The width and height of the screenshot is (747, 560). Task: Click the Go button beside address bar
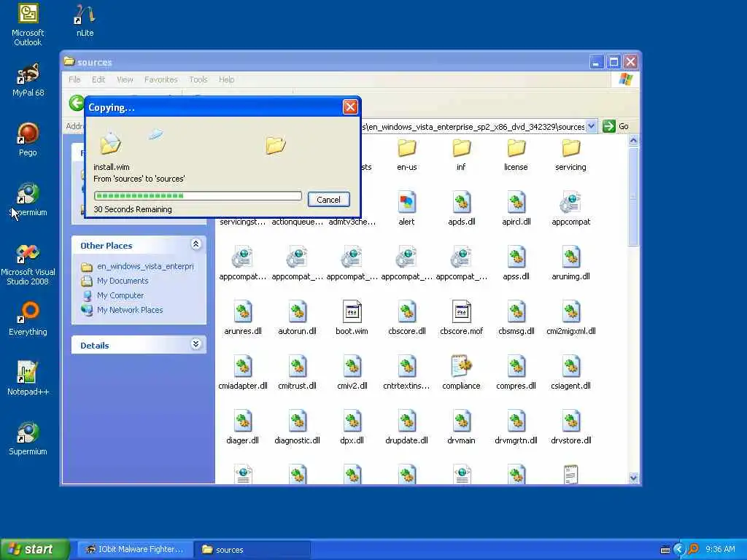[x=616, y=126]
